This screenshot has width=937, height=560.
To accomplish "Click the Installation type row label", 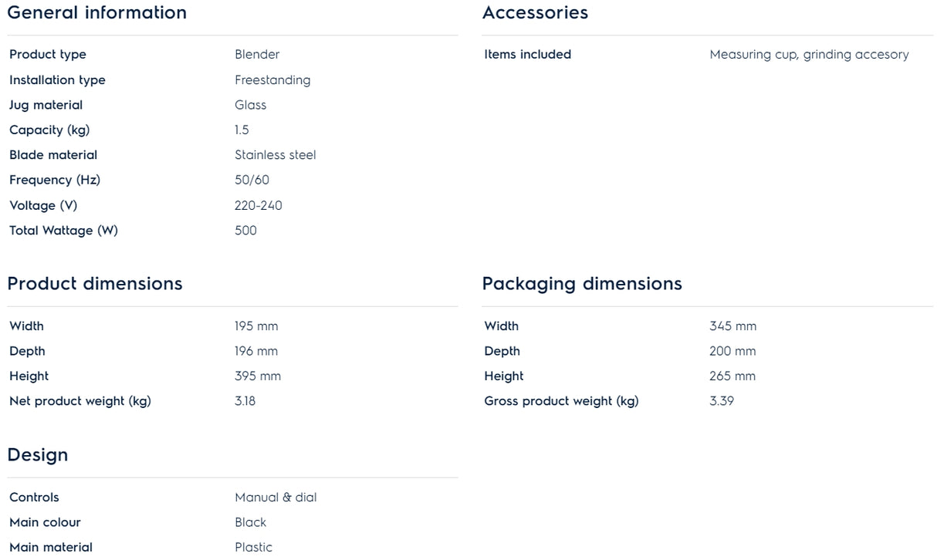I will pyautogui.click(x=57, y=80).
